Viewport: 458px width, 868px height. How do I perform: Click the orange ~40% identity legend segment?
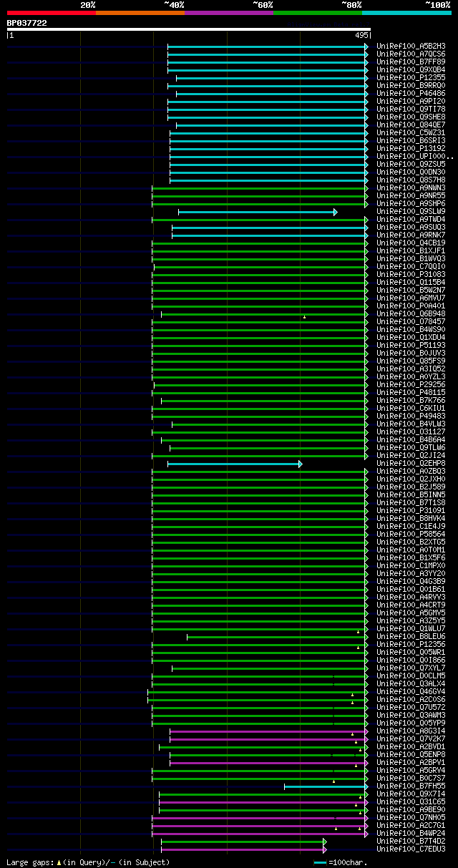(140, 12)
